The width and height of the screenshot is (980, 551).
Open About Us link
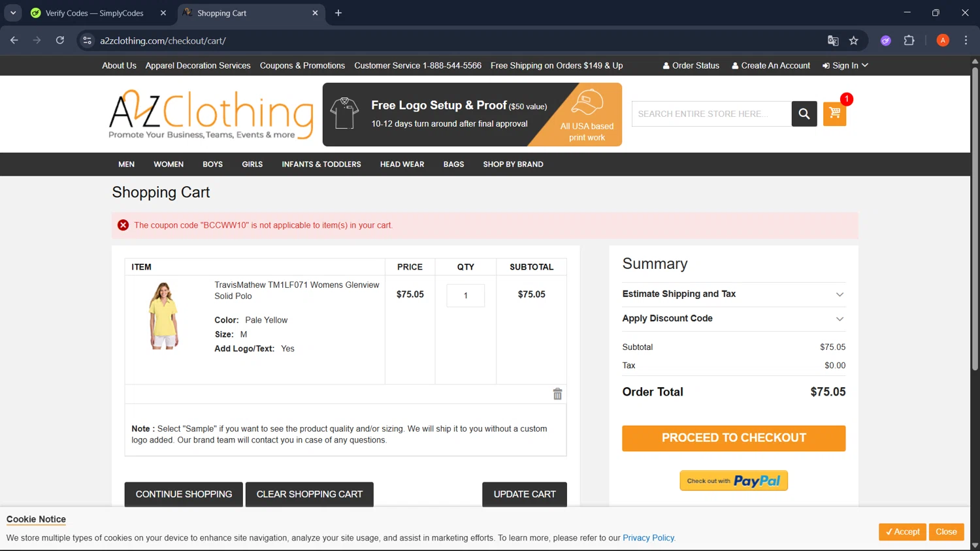coord(119,65)
